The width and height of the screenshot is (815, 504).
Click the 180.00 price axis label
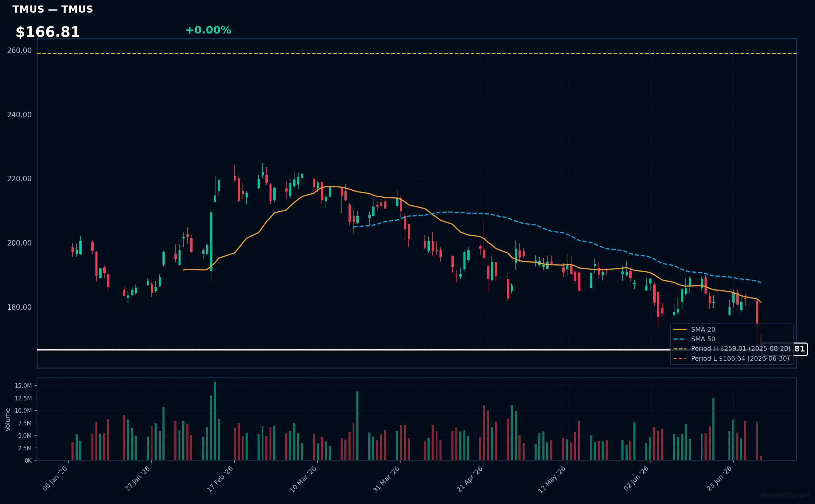[x=19, y=307]
